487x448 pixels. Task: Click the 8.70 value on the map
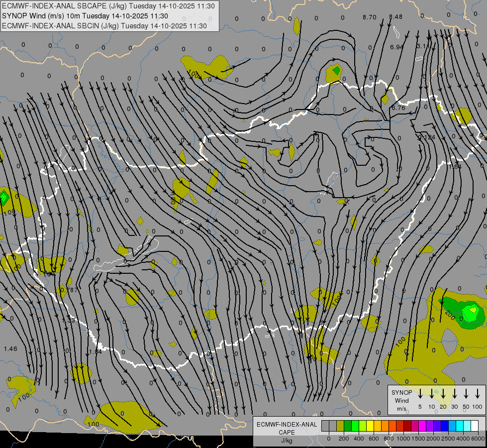(370, 17)
